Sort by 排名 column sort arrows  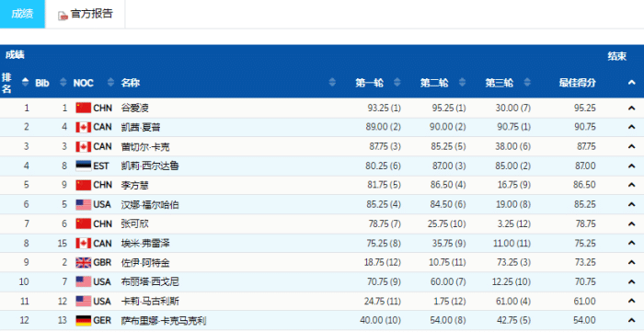26,83
